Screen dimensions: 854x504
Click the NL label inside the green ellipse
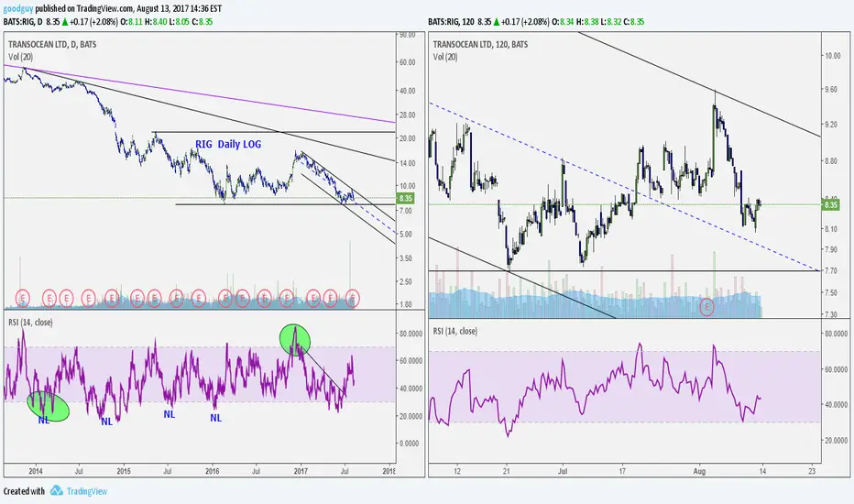44,420
